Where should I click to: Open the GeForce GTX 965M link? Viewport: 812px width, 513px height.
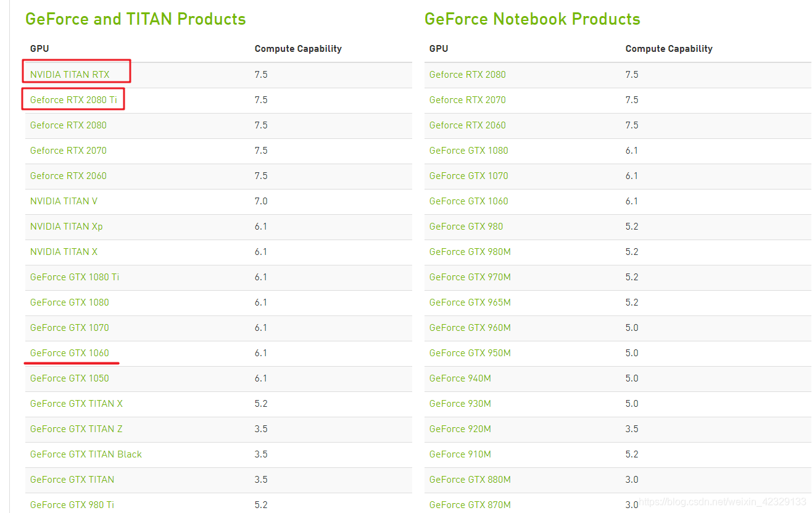click(470, 302)
